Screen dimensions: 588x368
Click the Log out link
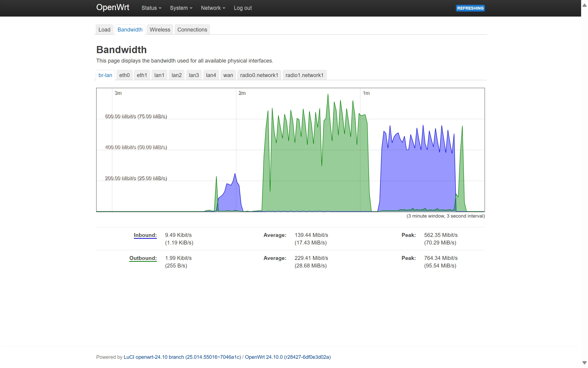click(243, 8)
